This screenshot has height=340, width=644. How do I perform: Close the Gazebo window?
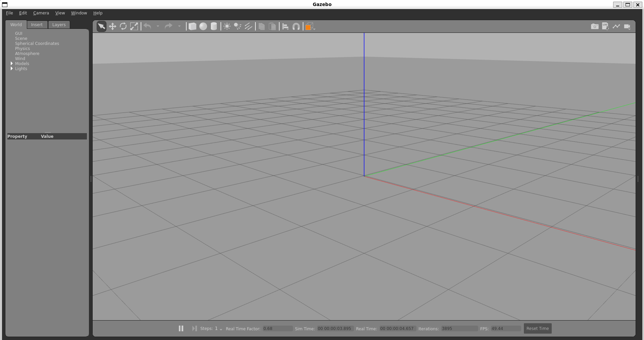coord(638,5)
